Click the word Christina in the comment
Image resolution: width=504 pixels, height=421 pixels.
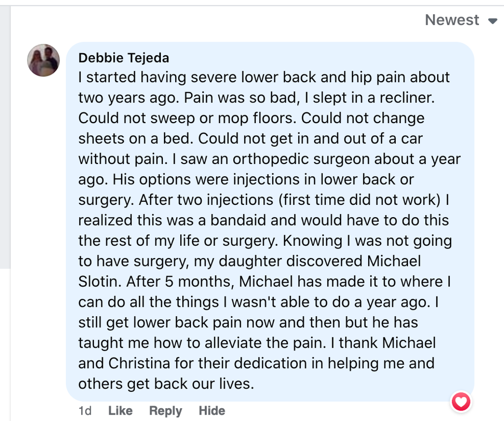[139, 363]
